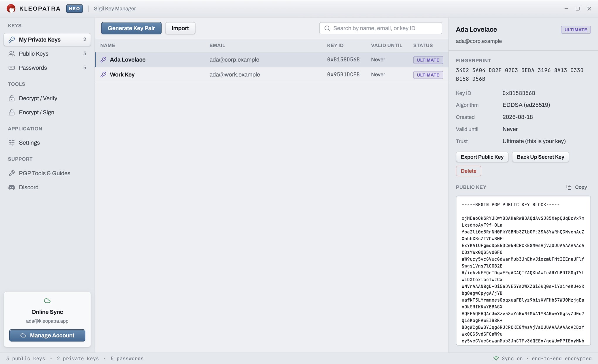Click the key icon in Ada Lovelace row

pyautogui.click(x=103, y=60)
